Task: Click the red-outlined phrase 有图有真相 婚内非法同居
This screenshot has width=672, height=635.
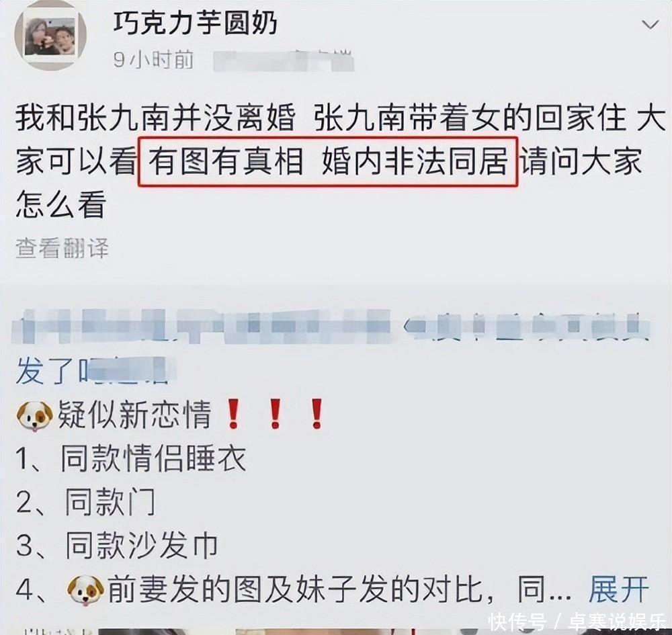Action: pyautogui.click(x=329, y=161)
